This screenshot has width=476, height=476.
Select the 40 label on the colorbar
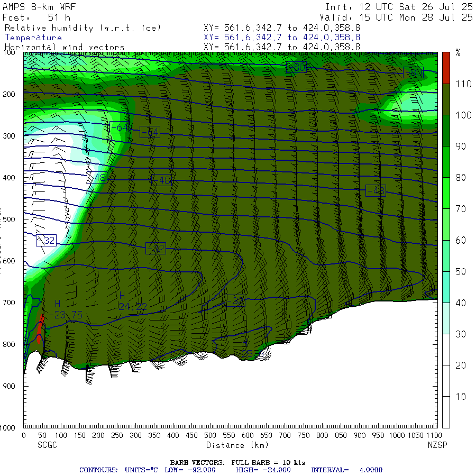coord(461,303)
